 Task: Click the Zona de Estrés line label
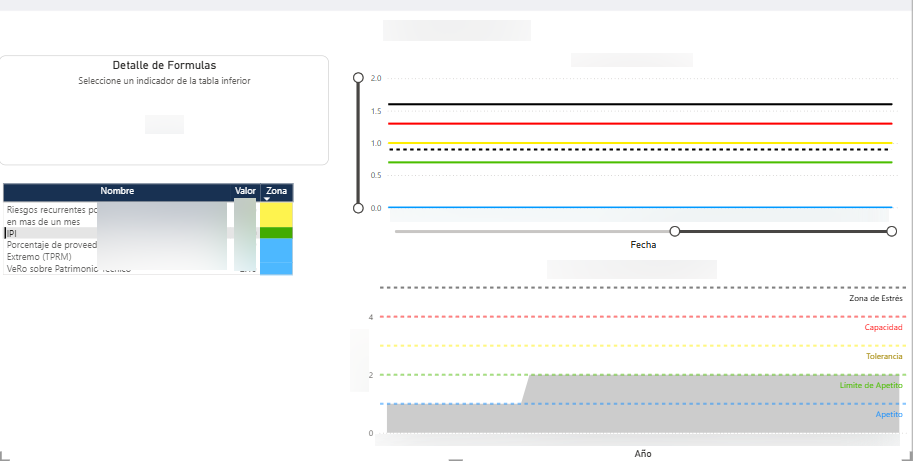click(x=875, y=298)
